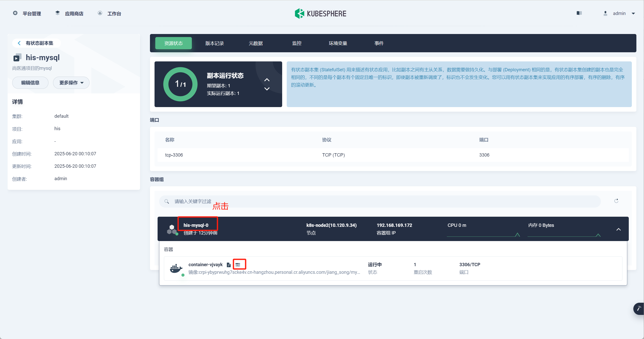The width and height of the screenshot is (644, 339).
Task: Open the 元数据 tab
Action: 256,43
